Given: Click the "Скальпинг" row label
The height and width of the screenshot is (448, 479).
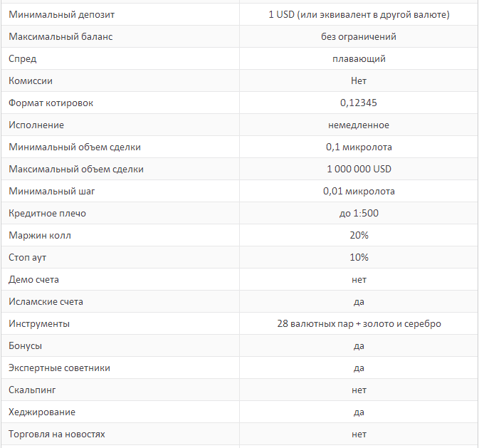Looking at the screenshot, I should [32, 390].
